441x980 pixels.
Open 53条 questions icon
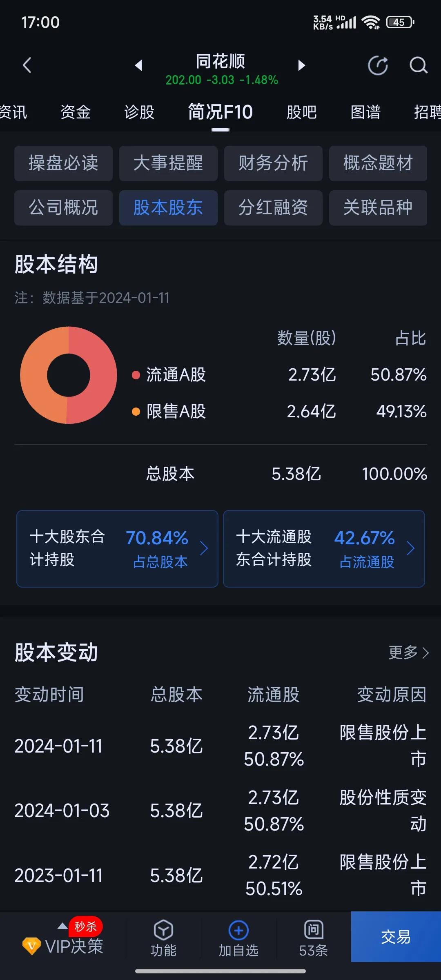coord(314,930)
